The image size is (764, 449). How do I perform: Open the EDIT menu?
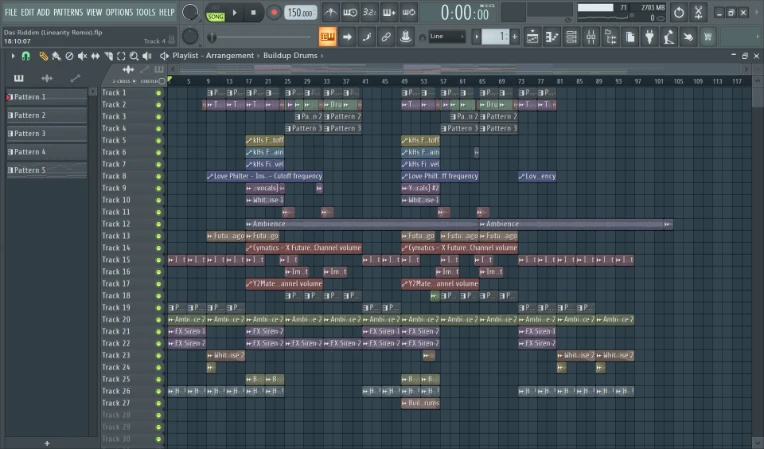pos(27,12)
